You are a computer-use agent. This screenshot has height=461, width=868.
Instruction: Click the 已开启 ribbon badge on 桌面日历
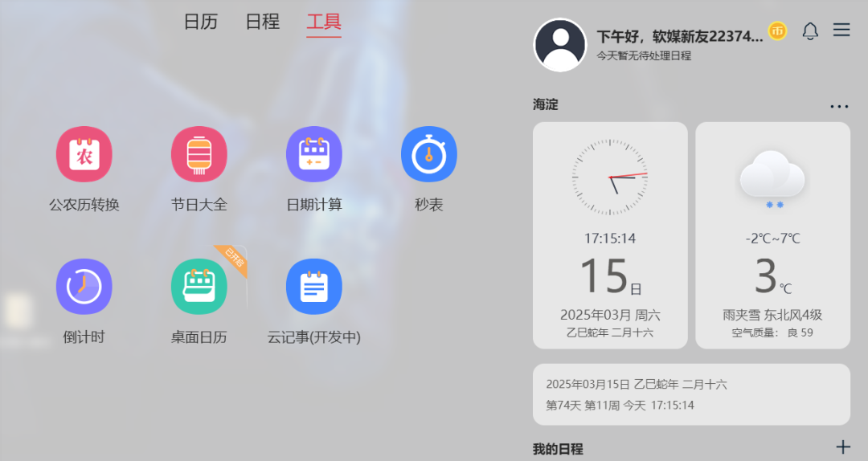pos(234,259)
